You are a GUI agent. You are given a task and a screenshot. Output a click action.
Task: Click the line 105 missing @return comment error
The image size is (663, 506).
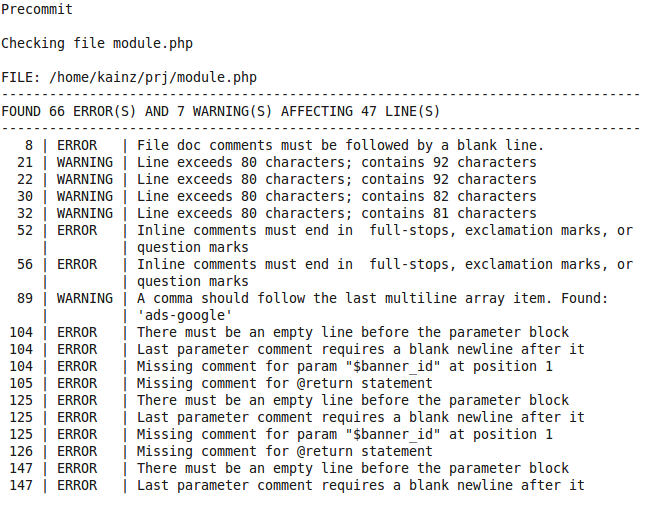pos(284,384)
